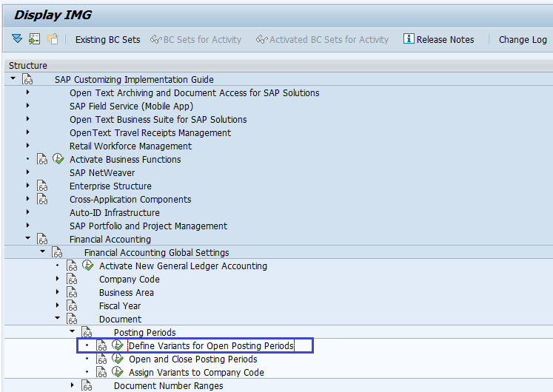Image resolution: width=553 pixels, height=392 pixels.
Task: Open documentation icon for SAP Customizing Implementation Guide
Action: coord(27,79)
